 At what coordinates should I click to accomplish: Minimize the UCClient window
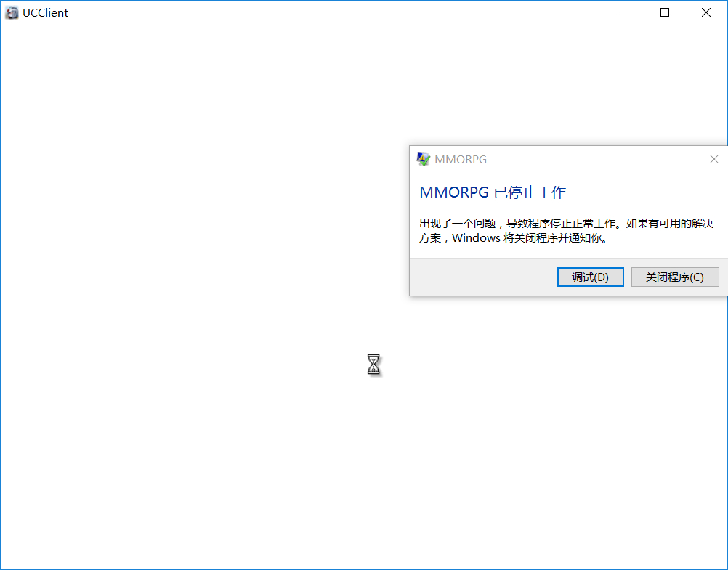coord(624,12)
